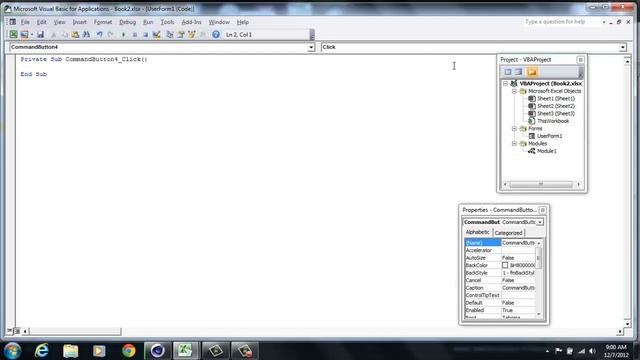Click the BackColor color swatch
This screenshot has width=640, height=360.
pyautogui.click(x=505, y=265)
